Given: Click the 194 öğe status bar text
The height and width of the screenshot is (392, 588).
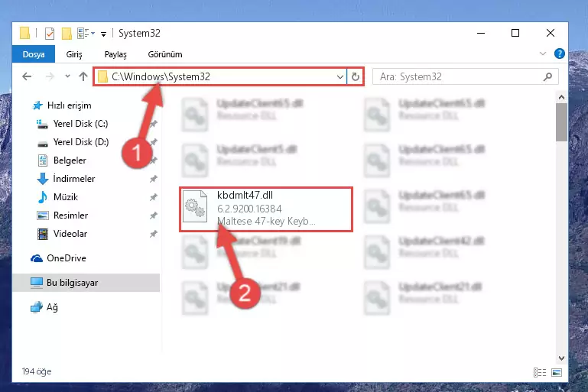Looking at the screenshot, I should [37, 371].
